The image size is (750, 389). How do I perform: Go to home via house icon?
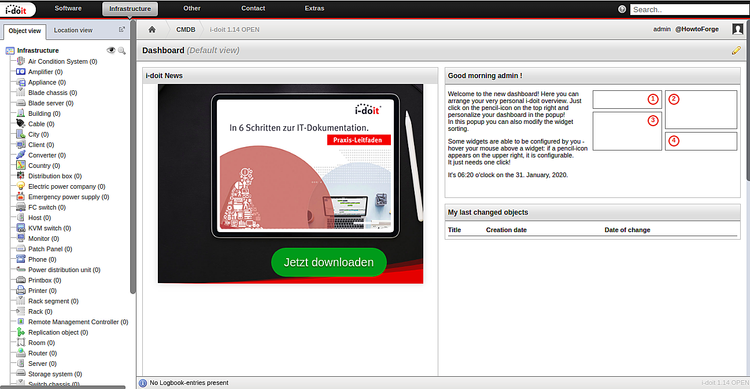pyautogui.click(x=152, y=30)
